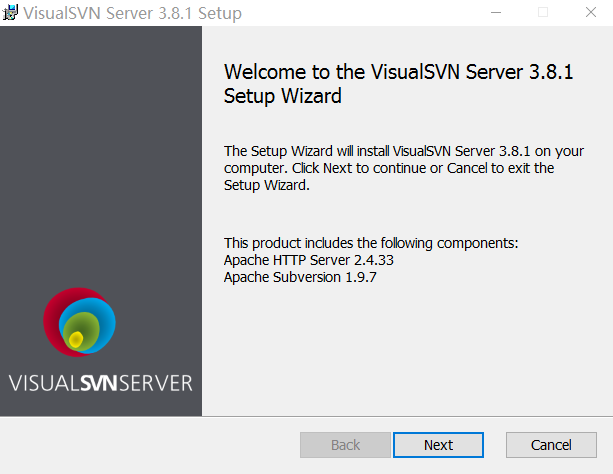The image size is (613, 474).
Task: Click the blue ring in the logo
Action: click(108, 319)
